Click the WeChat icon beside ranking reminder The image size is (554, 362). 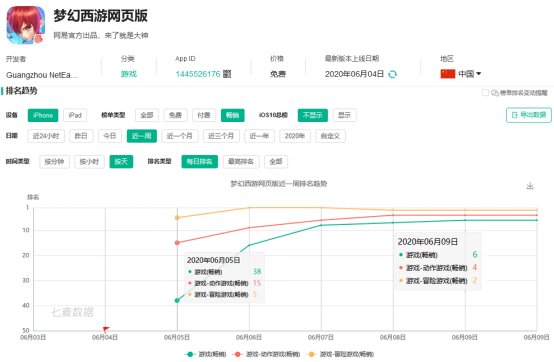[x=495, y=93]
